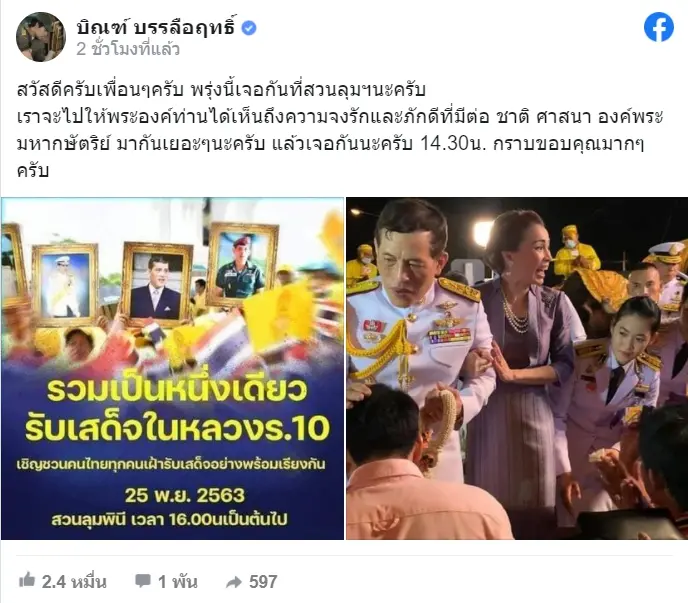Click the 1 พัน comments count
688x603 pixels.
click(x=177, y=582)
